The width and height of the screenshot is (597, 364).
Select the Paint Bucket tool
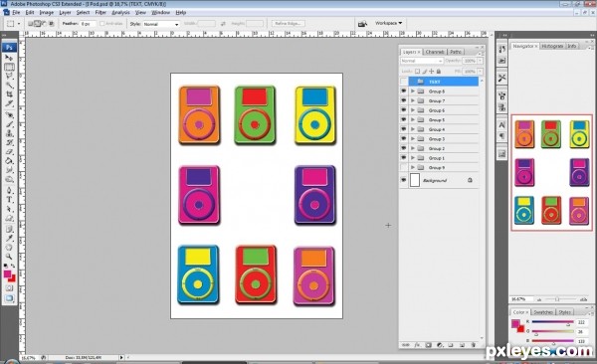pyautogui.click(x=9, y=161)
